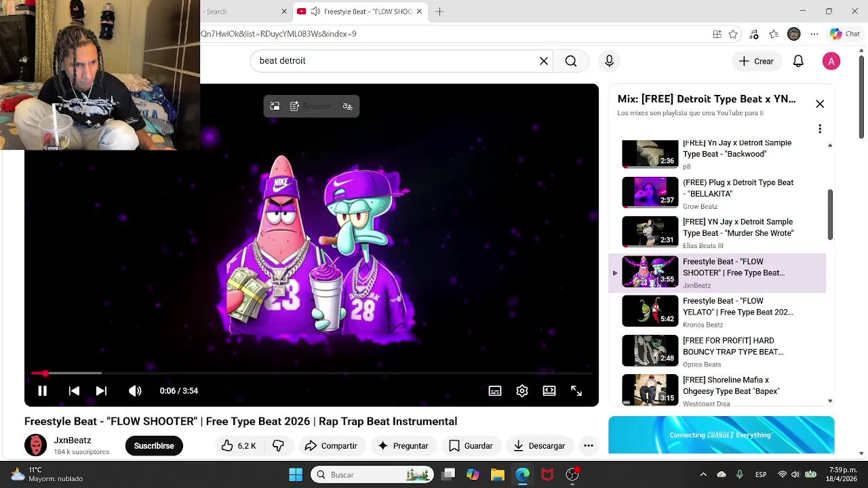This screenshot has height=488, width=868.
Task: Select 'FLOW SHOOTER' in the playlist
Action: (717, 272)
